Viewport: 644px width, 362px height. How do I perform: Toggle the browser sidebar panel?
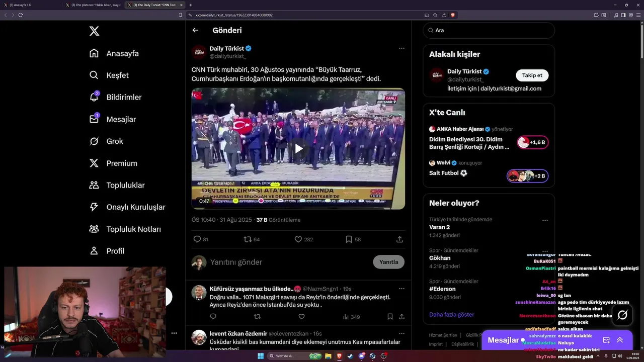tap(623, 15)
